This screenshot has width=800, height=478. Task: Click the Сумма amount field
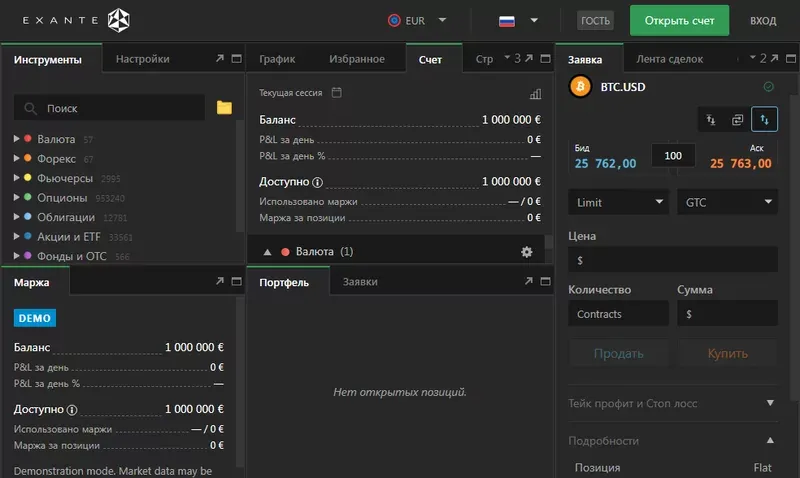click(x=728, y=313)
